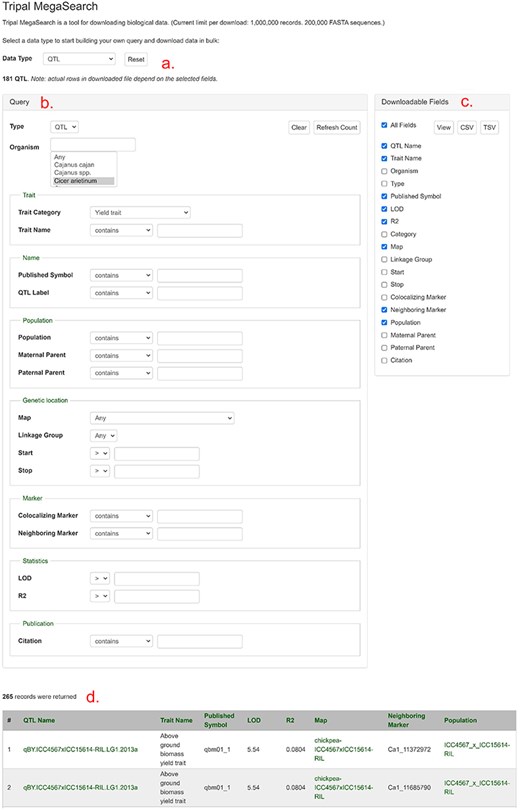520x810 pixels.
Task: Open Maternal Parent contains operator dropdown
Action: [121, 355]
